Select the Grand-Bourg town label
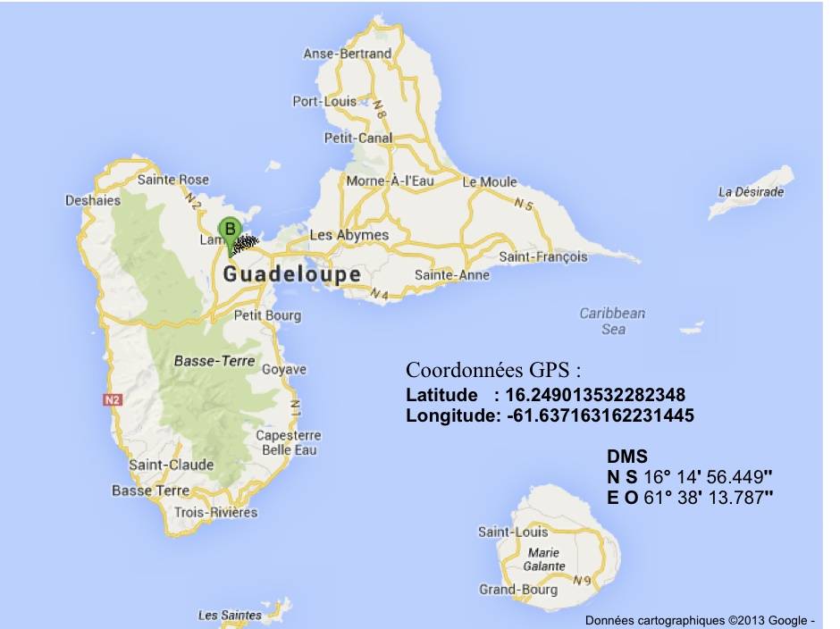Viewport: 840px width, 629px height. tap(518, 590)
